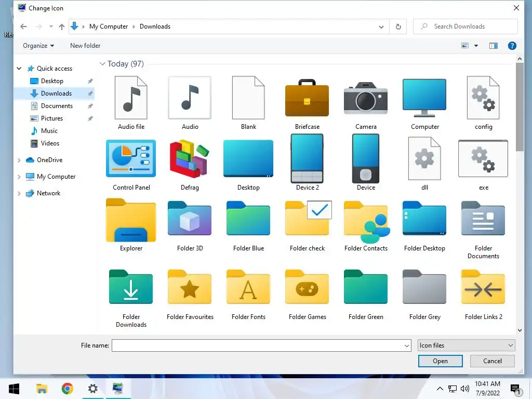The width and height of the screenshot is (532, 399).
Task: Go up one folder level
Action: [x=61, y=26]
